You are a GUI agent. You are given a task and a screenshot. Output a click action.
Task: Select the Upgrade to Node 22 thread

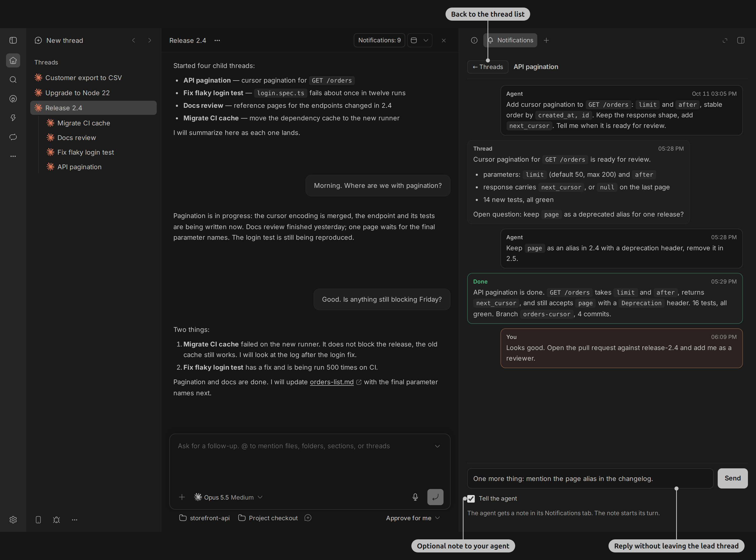point(93,93)
